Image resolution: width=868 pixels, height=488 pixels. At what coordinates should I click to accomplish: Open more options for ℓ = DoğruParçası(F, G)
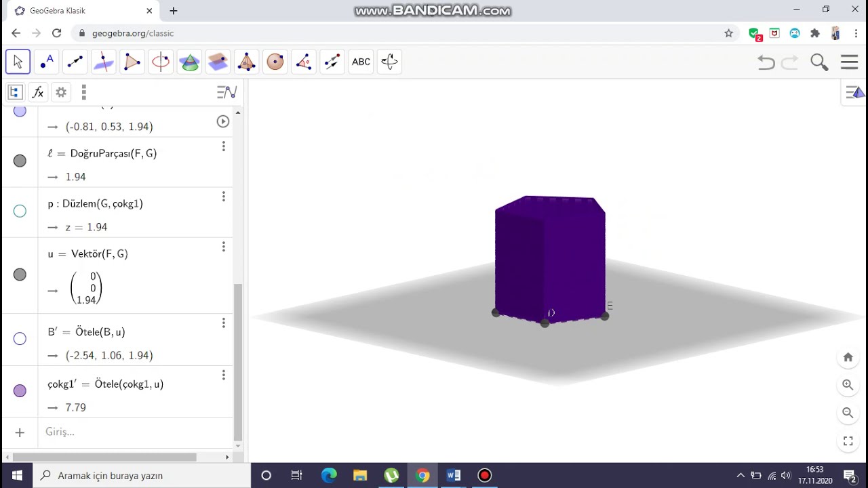pyautogui.click(x=223, y=146)
